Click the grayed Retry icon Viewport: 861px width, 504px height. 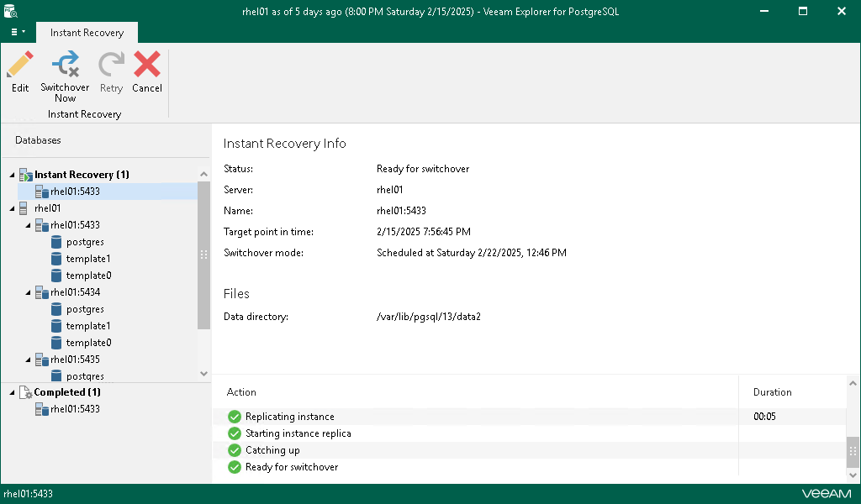click(x=110, y=66)
